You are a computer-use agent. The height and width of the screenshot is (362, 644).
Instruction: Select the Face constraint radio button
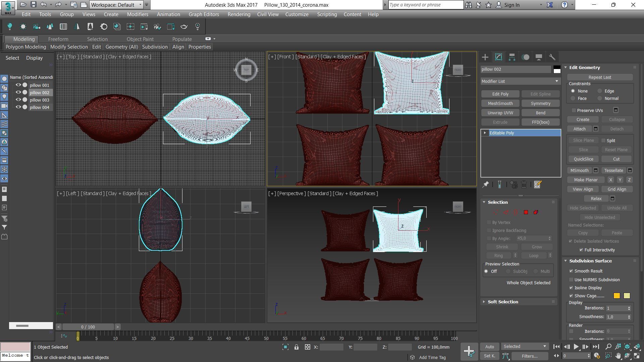573,99
